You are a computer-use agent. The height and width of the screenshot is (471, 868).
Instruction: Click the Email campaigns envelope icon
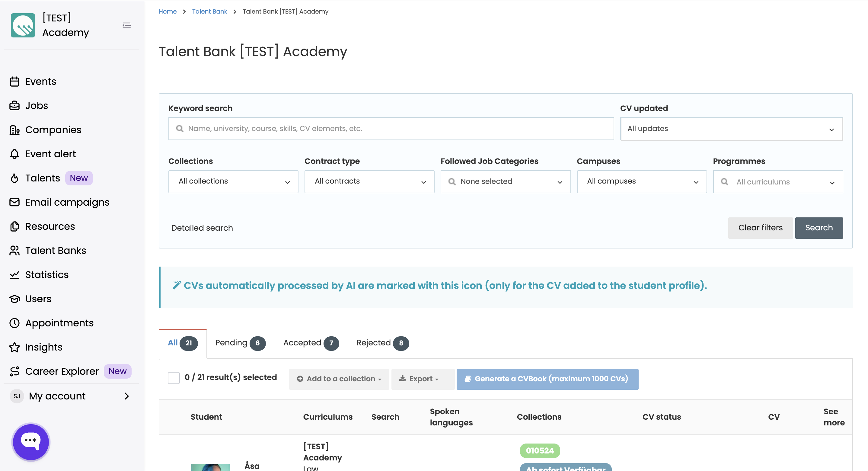click(14, 202)
